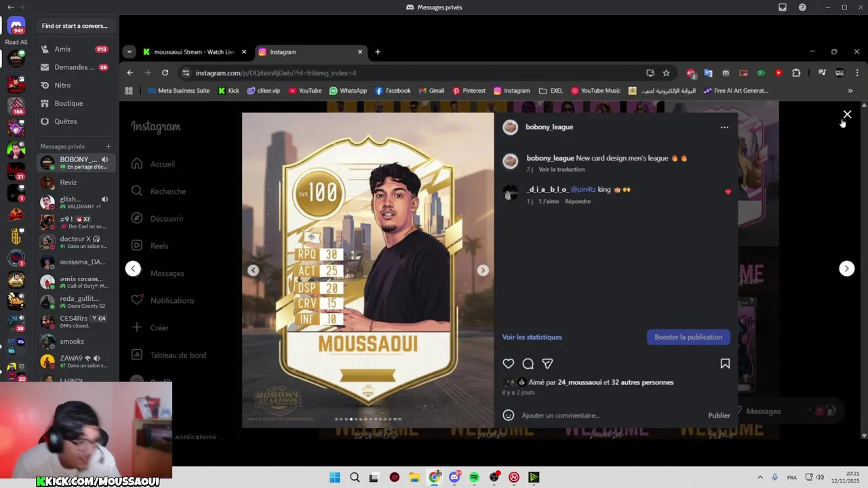The height and width of the screenshot is (488, 868).
Task: Open the EXEL bookmarks folder
Action: tap(551, 91)
